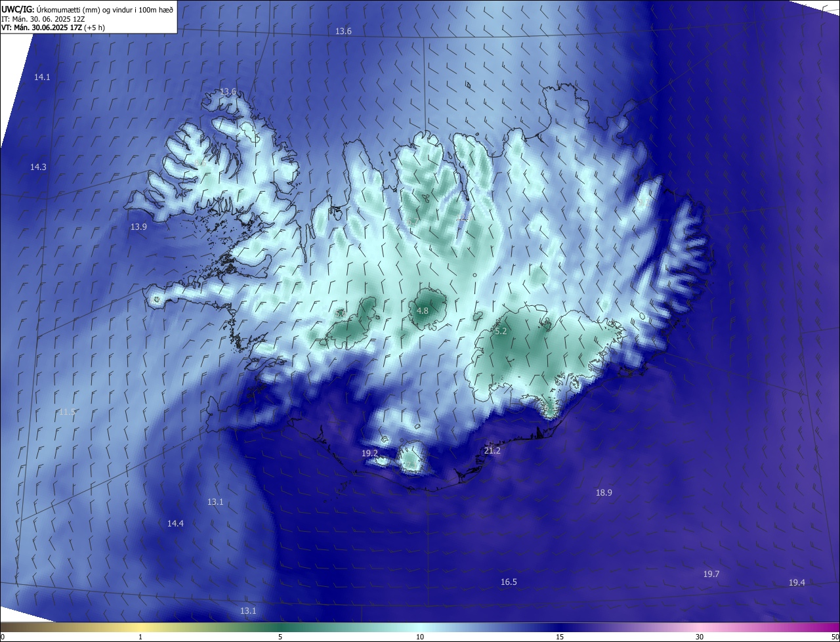Viewport: 840px width, 642px height.
Task: Click the 10 tick of the color scale
Action: tap(420, 637)
